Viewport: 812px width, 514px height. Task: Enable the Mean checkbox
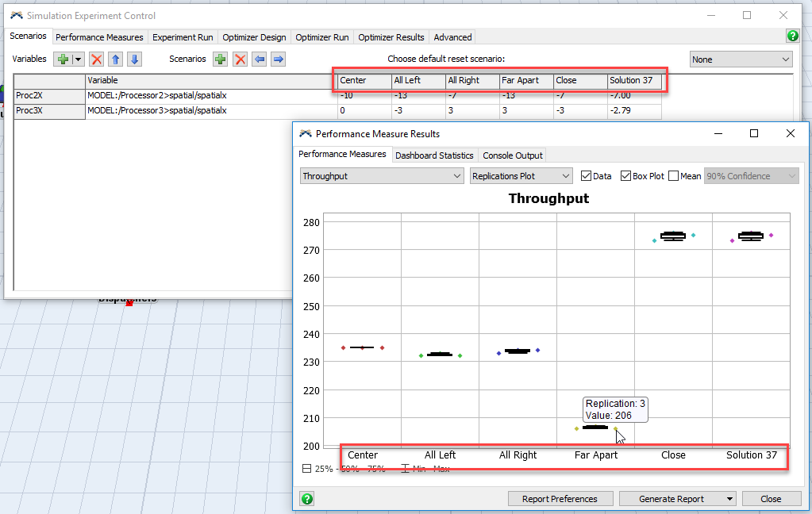click(x=673, y=176)
